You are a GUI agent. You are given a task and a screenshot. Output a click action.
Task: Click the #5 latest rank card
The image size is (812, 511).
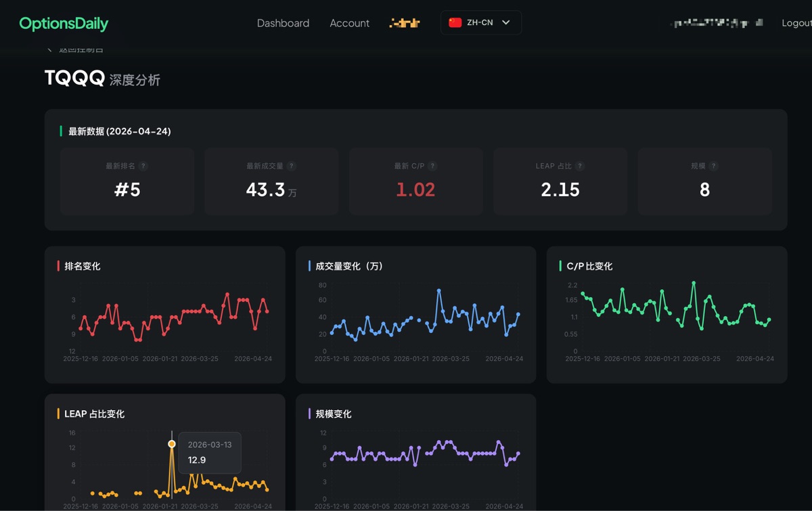127,182
